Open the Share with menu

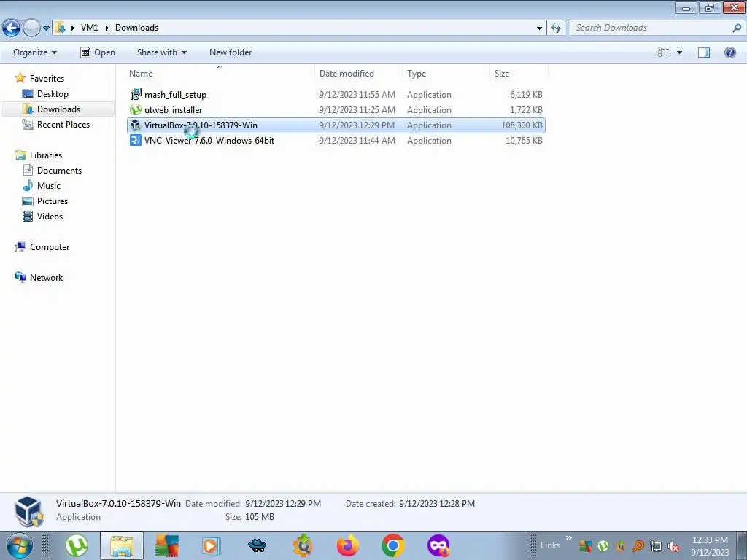(161, 52)
